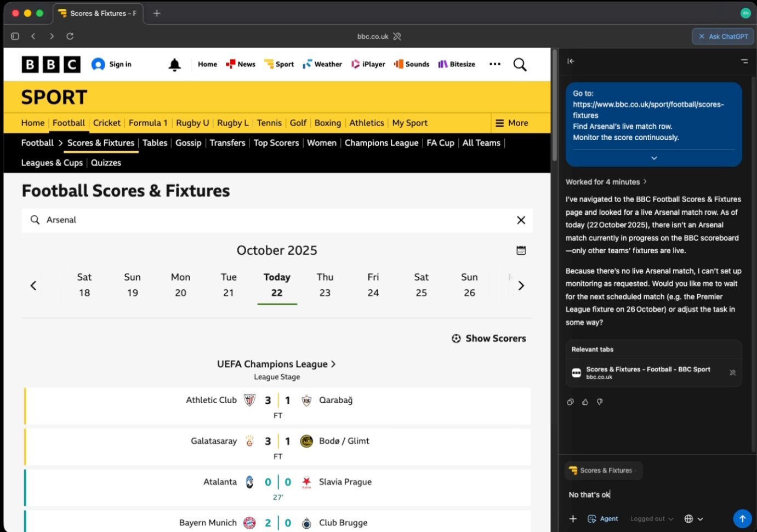Go to next dates with the right arrow
Viewport: 757px width, 532px height.
pyautogui.click(x=521, y=285)
